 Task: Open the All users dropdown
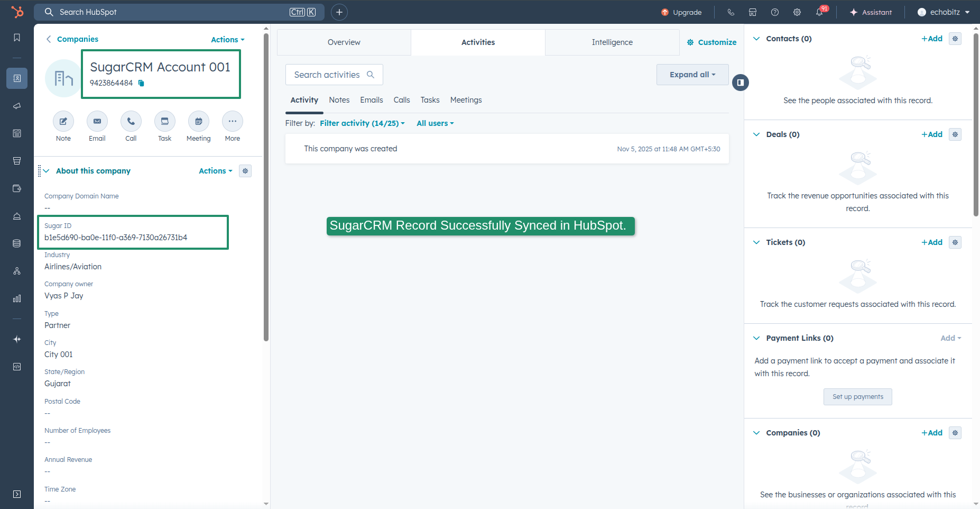tap(434, 123)
